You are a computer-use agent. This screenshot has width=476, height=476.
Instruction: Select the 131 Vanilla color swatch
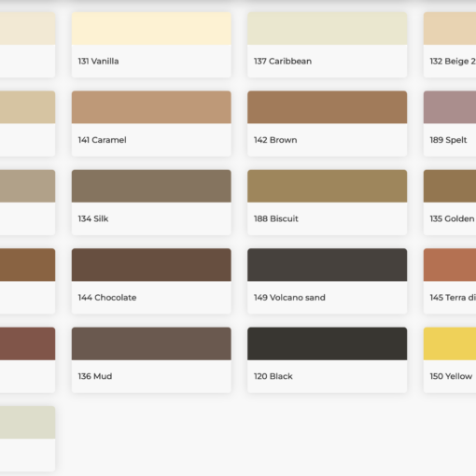pyautogui.click(x=151, y=29)
